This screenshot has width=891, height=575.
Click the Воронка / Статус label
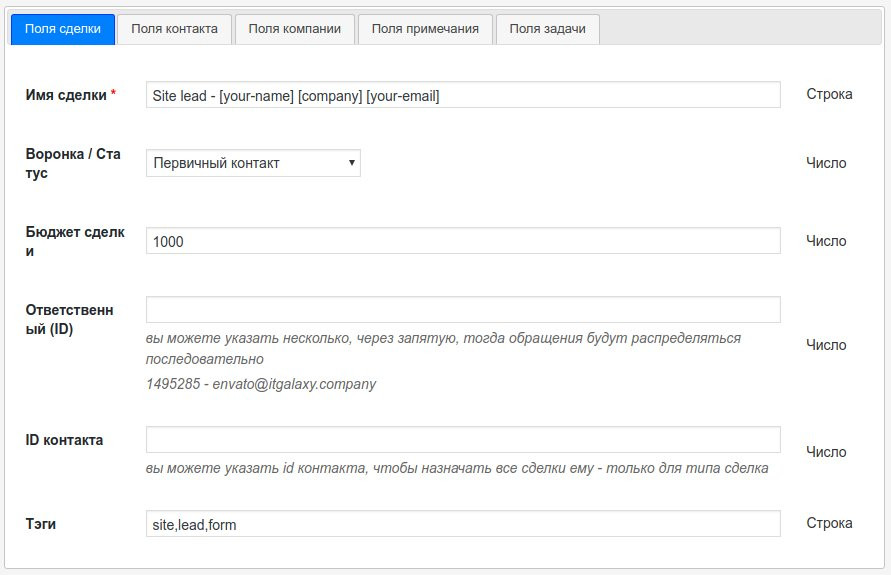click(x=73, y=163)
